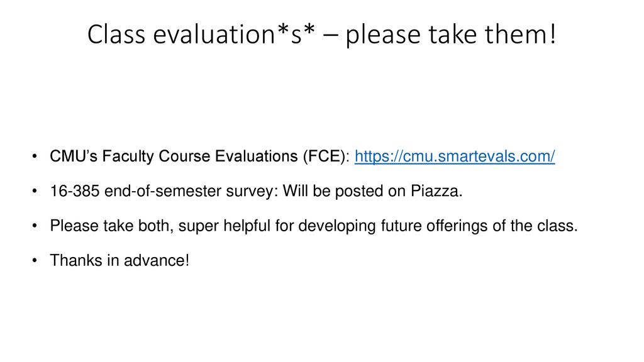Viewport: 644px width, 362px height.
Task: Click the word 'Piazza' in second bullet
Action: tap(435, 191)
